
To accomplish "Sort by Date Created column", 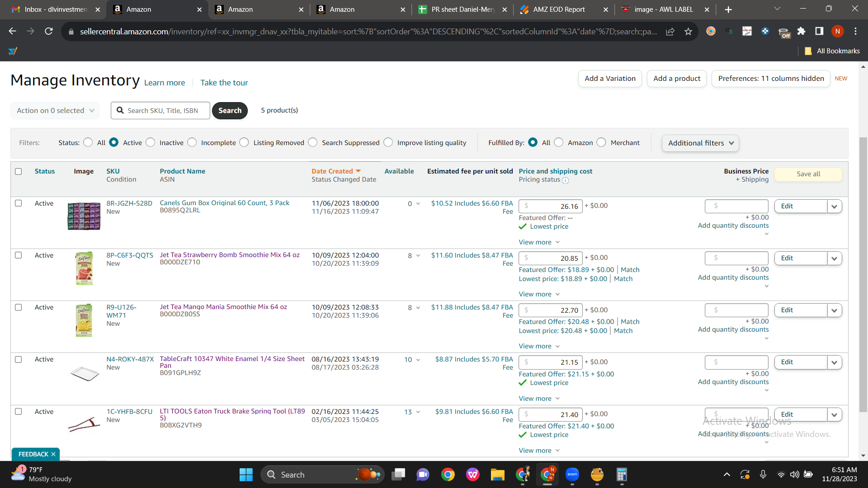I will click(336, 171).
